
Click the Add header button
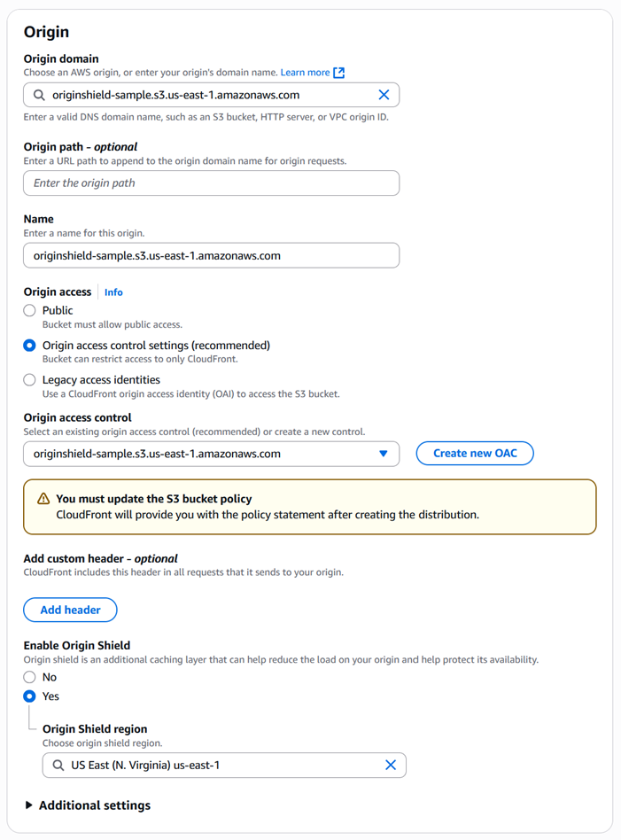pos(69,610)
